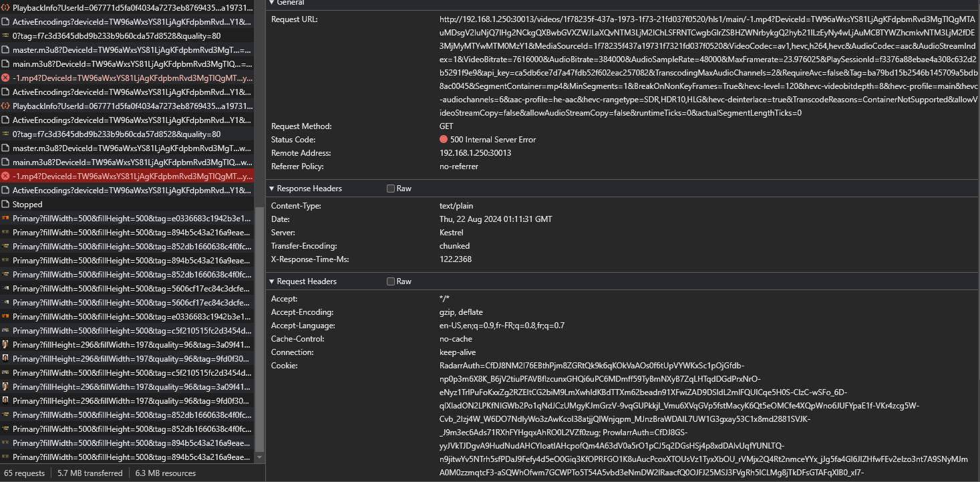Click the request list vertical scrollbar thumb
980x482 pixels.
coord(260,328)
